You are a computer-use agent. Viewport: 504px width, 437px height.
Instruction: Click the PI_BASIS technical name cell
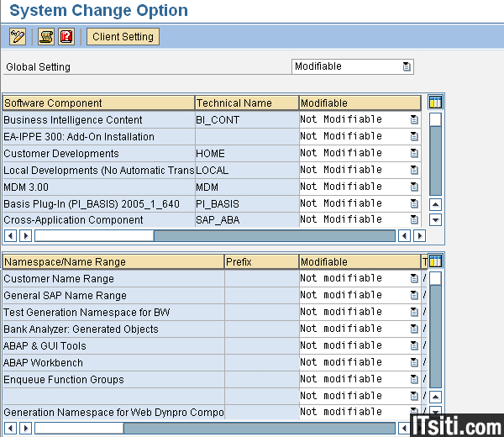point(247,204)
